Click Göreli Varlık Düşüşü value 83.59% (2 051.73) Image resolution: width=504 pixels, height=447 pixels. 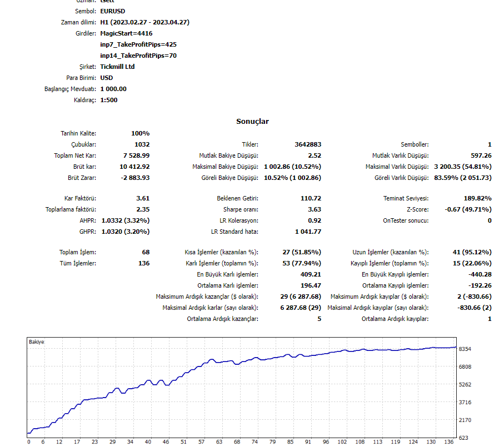click(x=463, y=178)
